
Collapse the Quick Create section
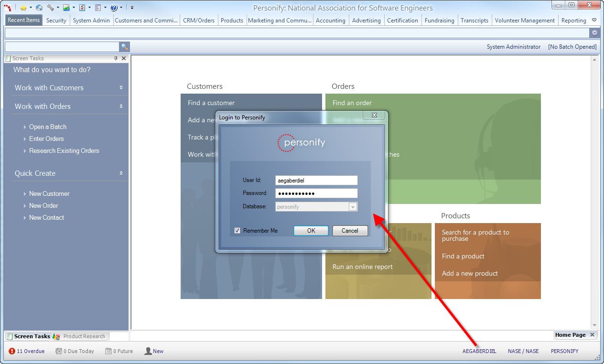(x=121, y=173)
